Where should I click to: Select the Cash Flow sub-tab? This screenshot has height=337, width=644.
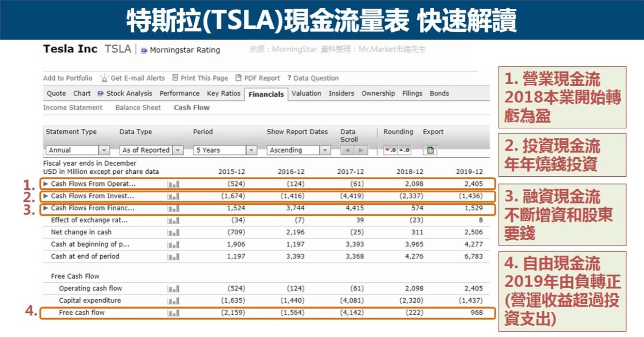pyautogui.click(x=192, y=107)
